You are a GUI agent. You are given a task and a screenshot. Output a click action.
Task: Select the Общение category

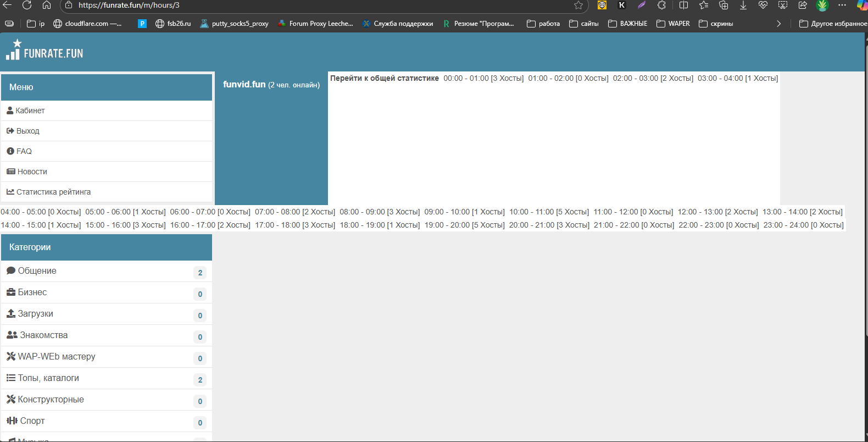point(37,271)
